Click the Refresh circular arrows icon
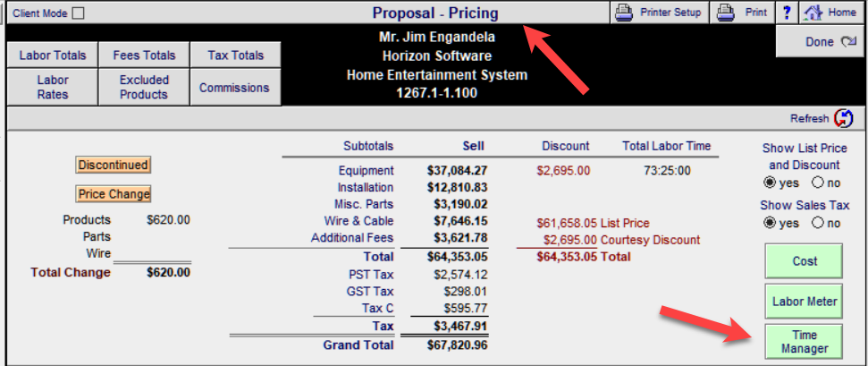868x366 pixels. (843, 118)
